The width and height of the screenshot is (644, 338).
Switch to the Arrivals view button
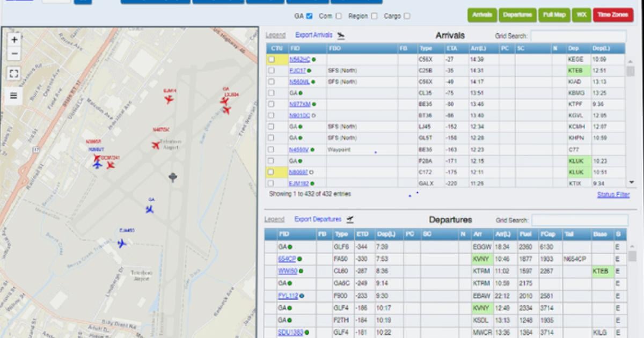click(x=482, y=15)
